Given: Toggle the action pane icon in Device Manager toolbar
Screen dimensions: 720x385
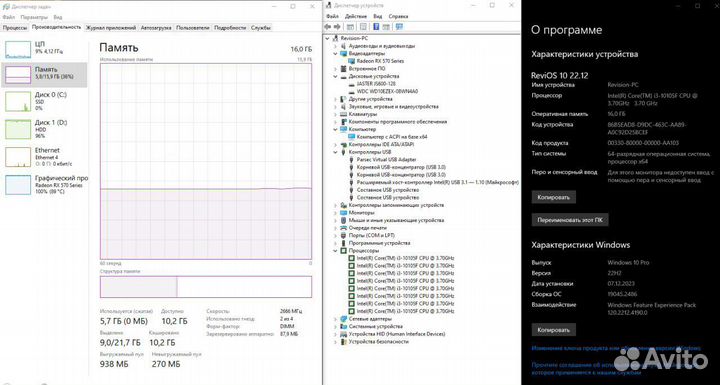Looking at the screenshot, I should [386, 27].
